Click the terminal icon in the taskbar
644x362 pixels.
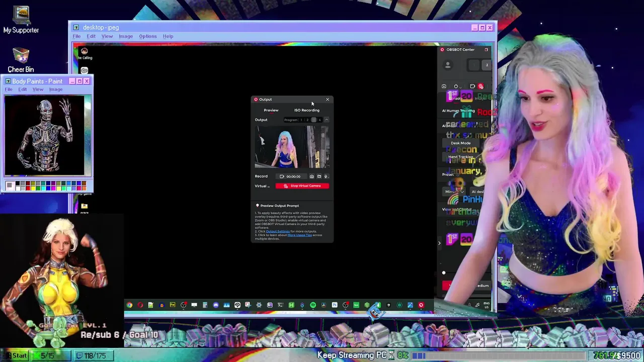[281, 305]
